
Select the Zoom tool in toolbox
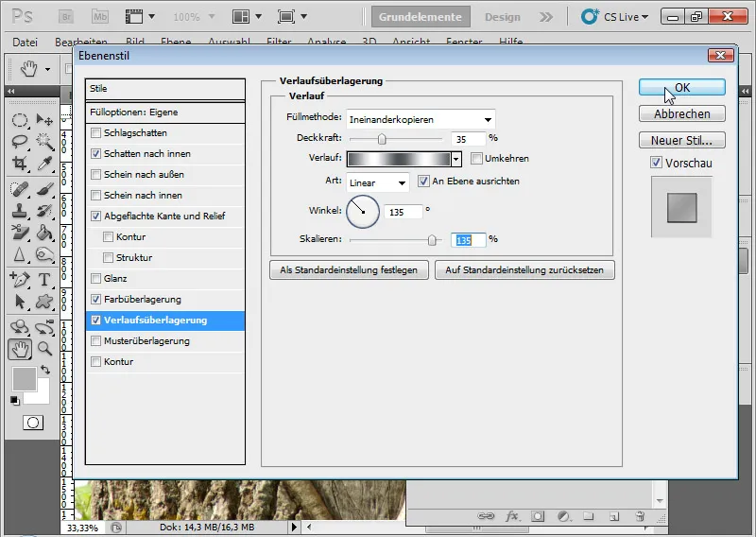coord(44,348)
